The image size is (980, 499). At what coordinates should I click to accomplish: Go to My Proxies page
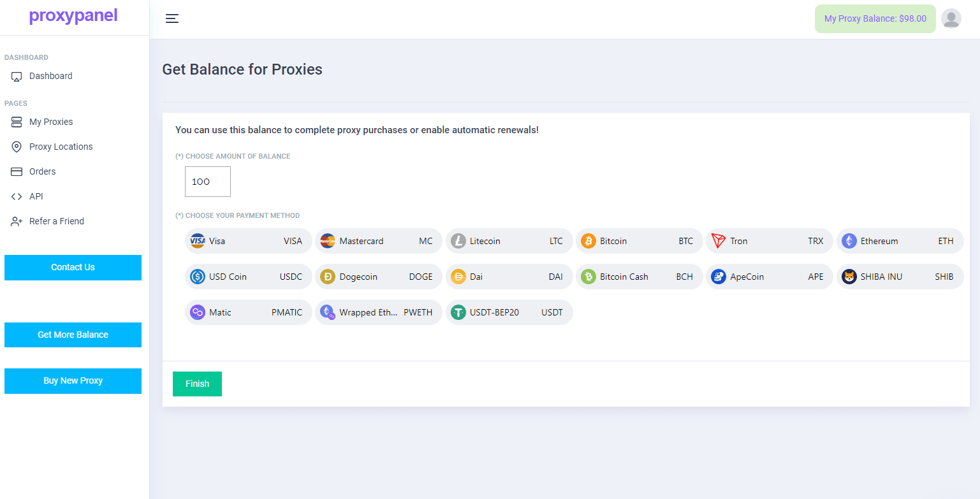pos(51,122)
